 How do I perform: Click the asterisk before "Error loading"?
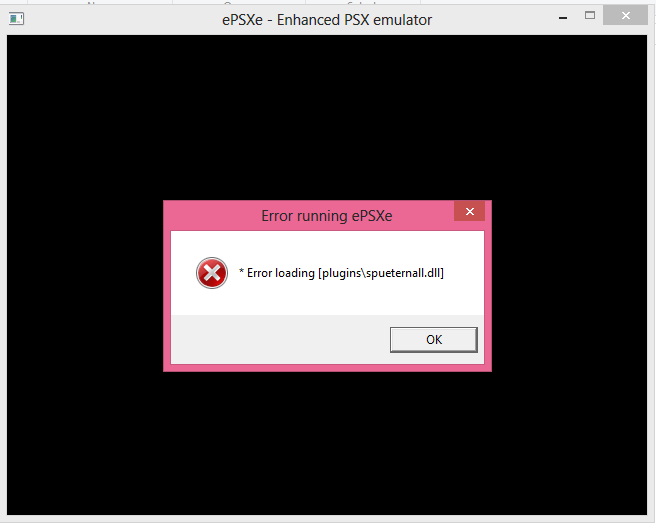[x=241, y=271]
